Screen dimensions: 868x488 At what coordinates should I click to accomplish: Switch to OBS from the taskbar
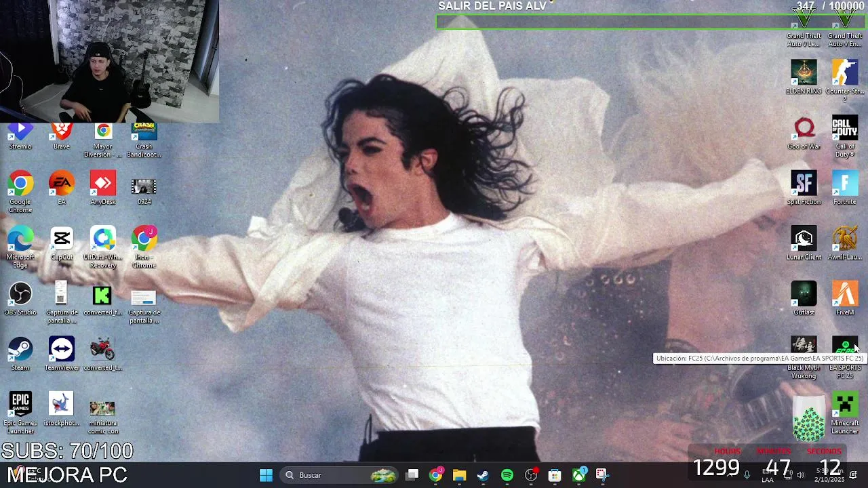coord(531,475)
